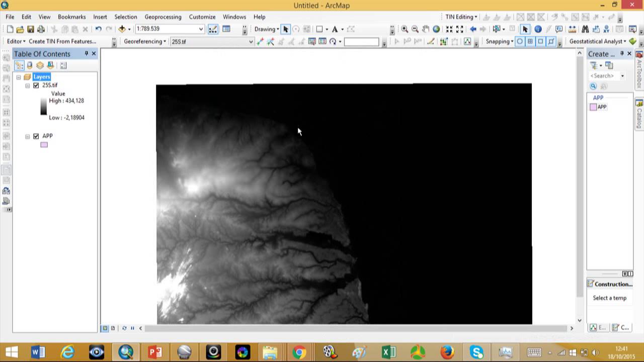Open the Customize menu
This screenshot has height=362, width=644.
(x=202, y=17)
